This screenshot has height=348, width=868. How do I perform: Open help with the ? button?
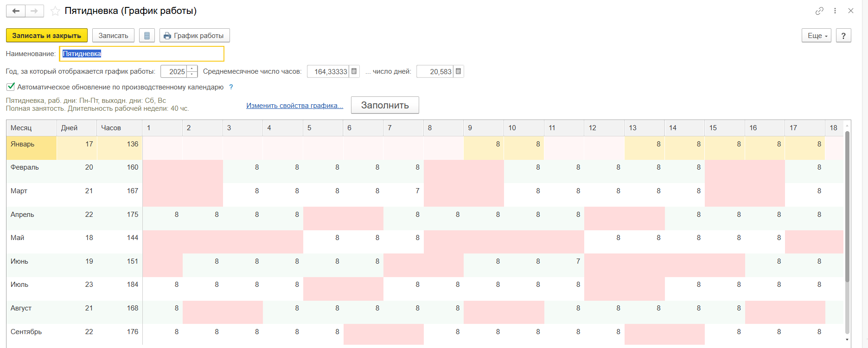click(843, 36)
